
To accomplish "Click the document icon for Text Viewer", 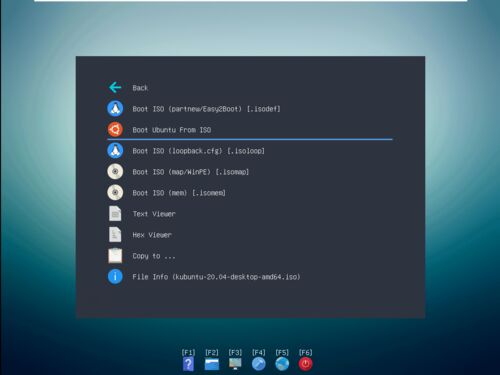I will pos(115,214).
